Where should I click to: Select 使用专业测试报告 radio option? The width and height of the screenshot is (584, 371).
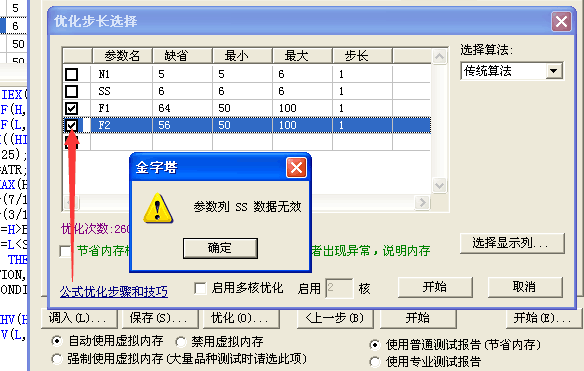pos(375,362)
